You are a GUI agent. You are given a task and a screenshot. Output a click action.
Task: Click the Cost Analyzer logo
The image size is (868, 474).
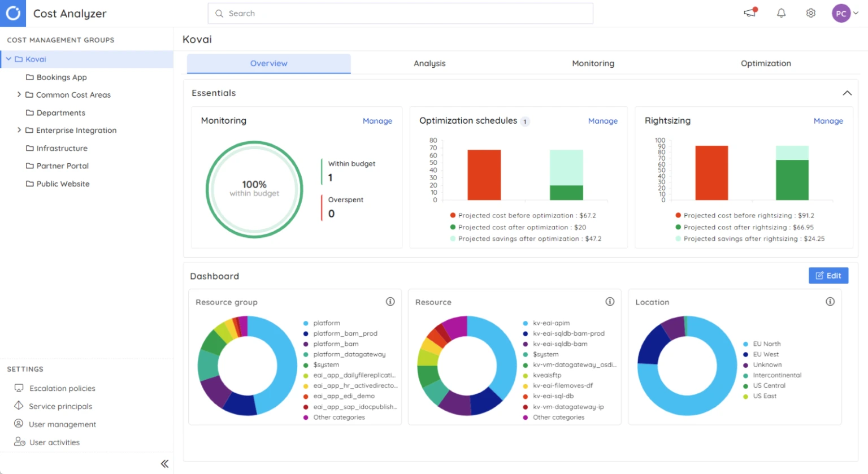[x=12, y=13]
